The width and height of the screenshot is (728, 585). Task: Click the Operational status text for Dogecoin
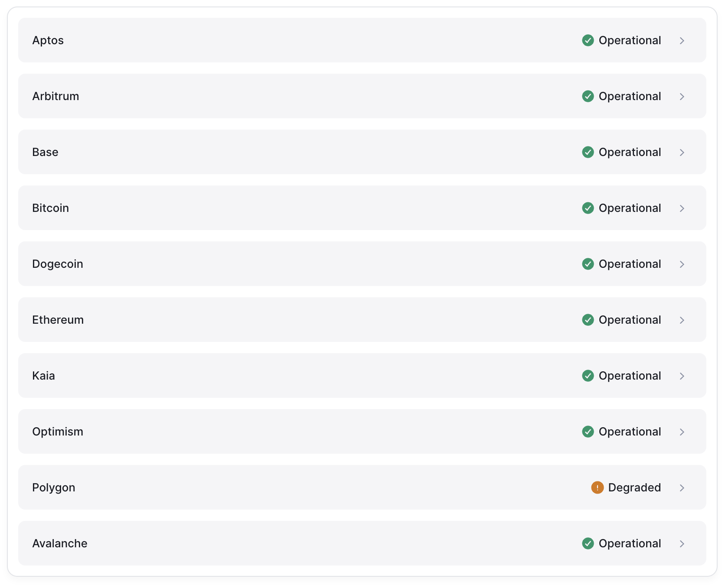click(x=630, y=264)
